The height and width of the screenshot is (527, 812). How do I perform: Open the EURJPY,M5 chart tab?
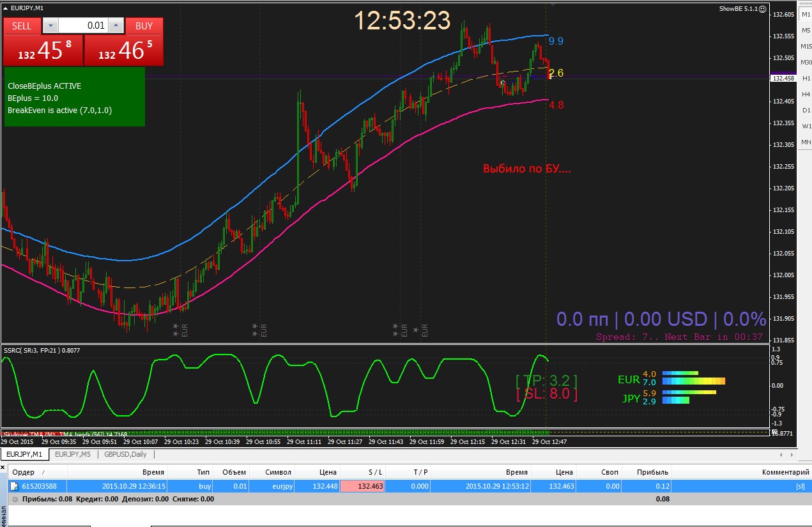point(72,454)
